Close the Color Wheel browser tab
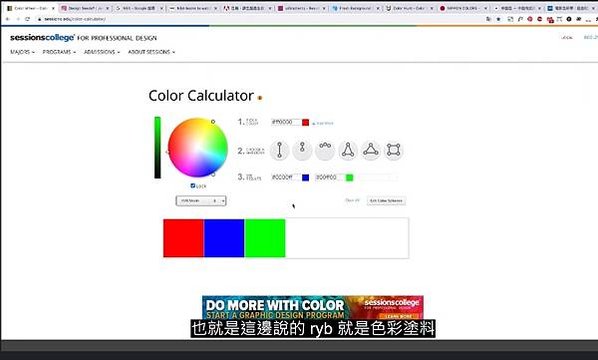The image size is (598, 360). click(x=53, y=8)
